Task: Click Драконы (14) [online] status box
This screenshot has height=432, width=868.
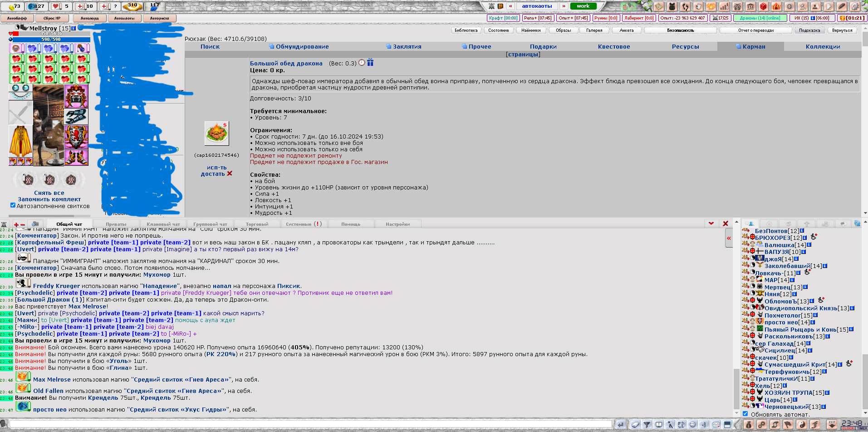Action: (x=760, y=18)
